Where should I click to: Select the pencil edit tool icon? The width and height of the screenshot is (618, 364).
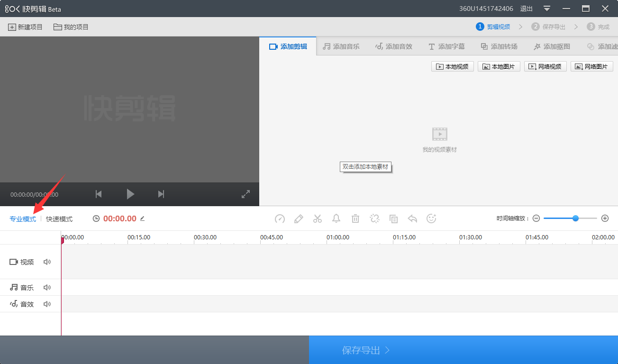tap(299, 218)
